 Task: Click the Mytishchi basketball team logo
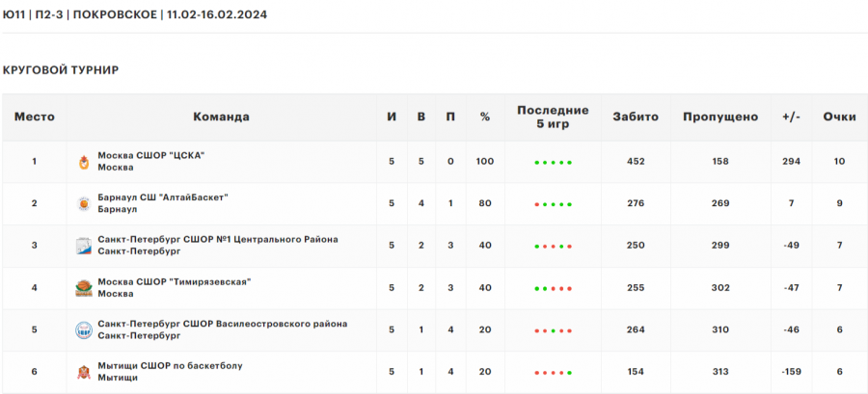point(83,372)
